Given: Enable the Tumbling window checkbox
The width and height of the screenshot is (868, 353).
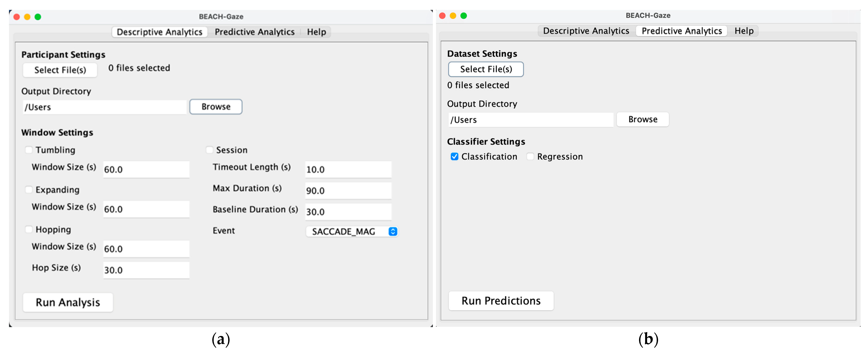Looking at the screenshot, I should pyautogui.click(x=29, y=150).
